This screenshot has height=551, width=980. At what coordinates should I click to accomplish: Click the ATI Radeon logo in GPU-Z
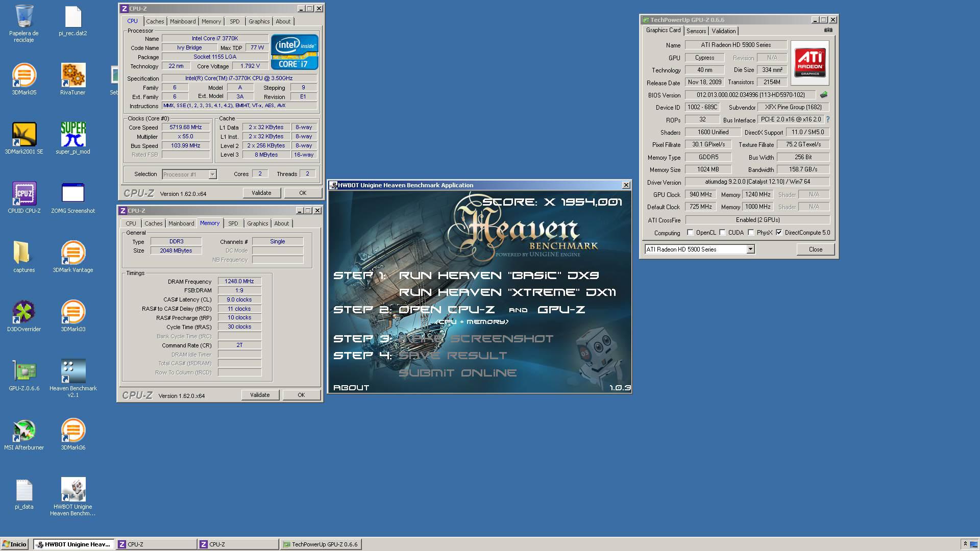click(810, 63)
